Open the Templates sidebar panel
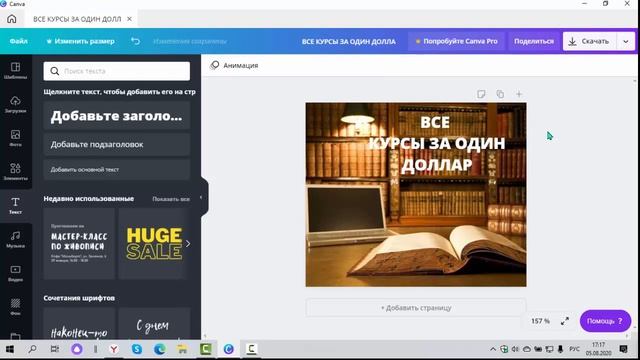The image size is (640, 360). pos(16,71)
